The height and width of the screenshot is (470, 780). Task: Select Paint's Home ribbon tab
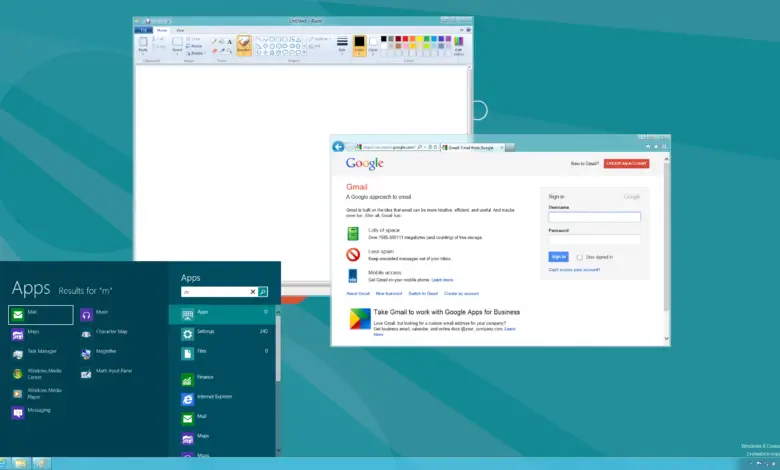[x=162, y=30]
